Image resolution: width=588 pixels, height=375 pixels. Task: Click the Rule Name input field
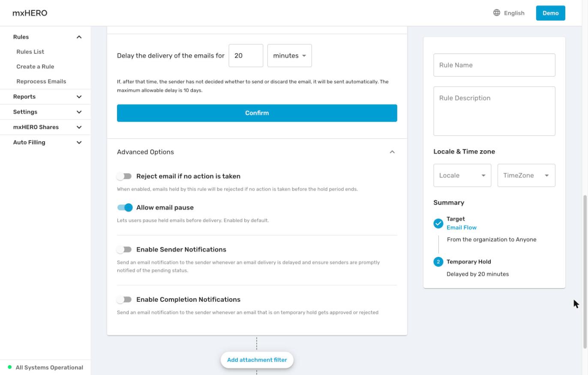tap(495, 65)
